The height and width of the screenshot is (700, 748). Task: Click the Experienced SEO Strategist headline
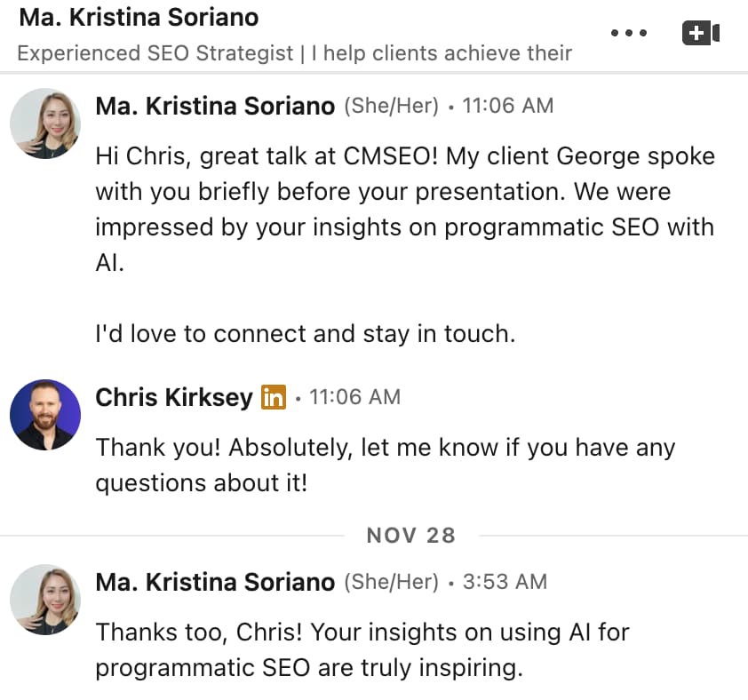(x=294, y=52)
